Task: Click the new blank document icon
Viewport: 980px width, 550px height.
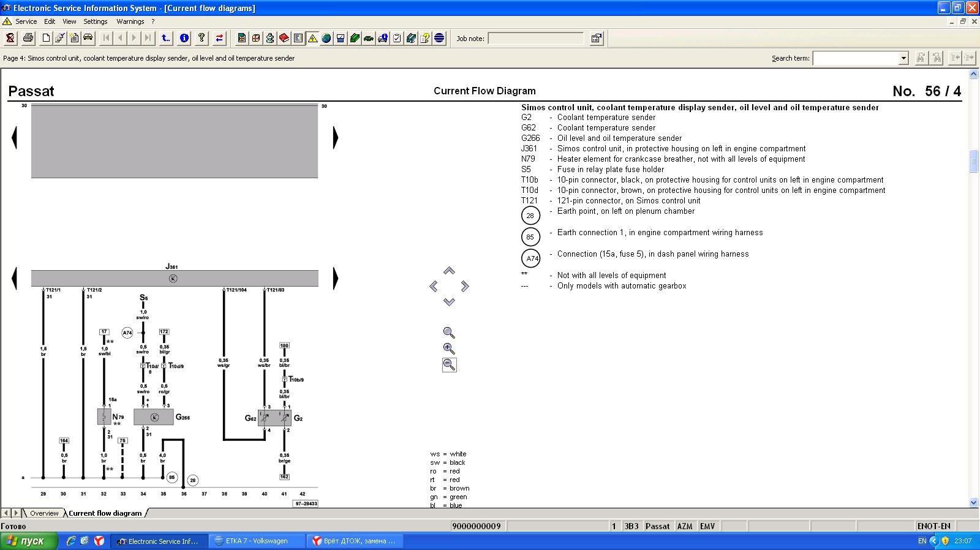Action: point(46,38)
